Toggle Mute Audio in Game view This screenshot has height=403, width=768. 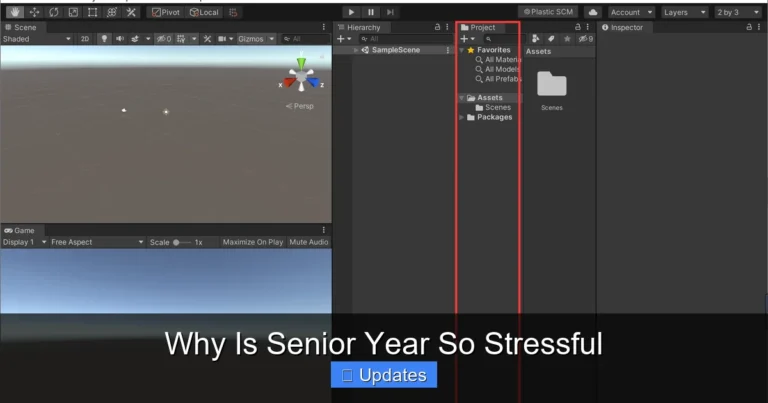(x=309, y=242)
